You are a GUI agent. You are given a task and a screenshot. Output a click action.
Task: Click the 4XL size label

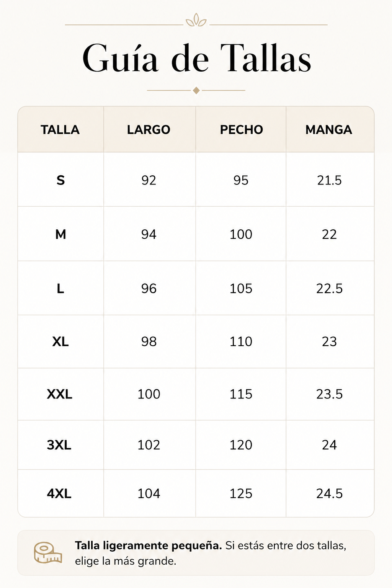click(59, 493)
